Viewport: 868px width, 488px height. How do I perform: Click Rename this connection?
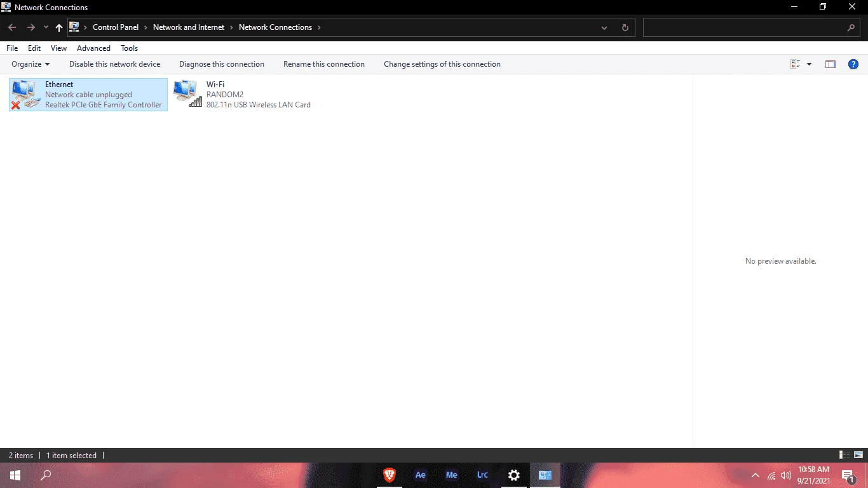tap(324, 64)
